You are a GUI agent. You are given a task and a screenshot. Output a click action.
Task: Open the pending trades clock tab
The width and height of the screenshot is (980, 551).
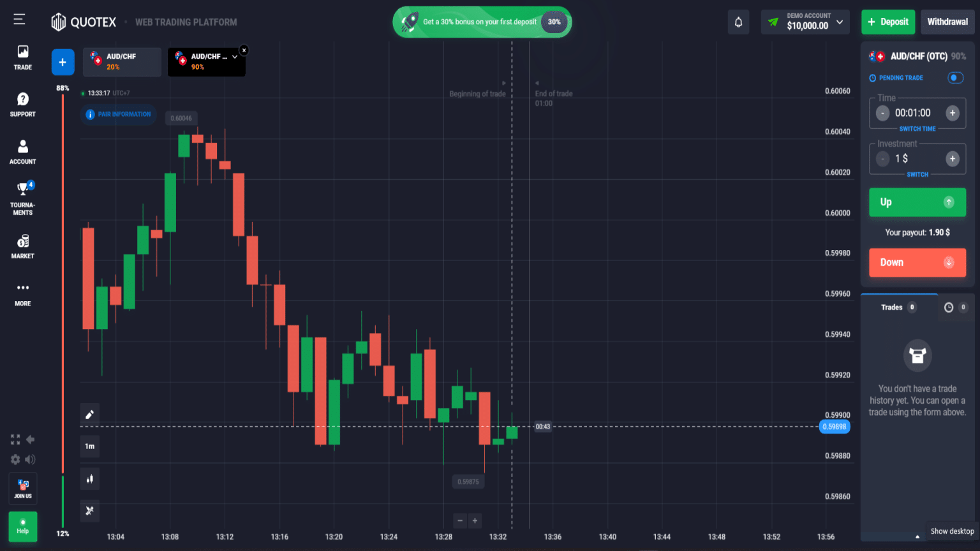click(949, 307)
